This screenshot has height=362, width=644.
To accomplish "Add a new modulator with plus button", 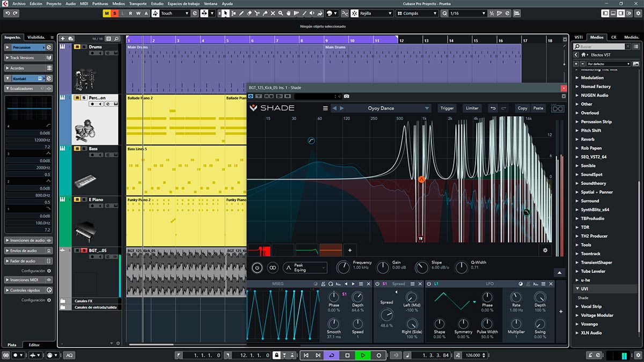I will [x=561, y=312].
